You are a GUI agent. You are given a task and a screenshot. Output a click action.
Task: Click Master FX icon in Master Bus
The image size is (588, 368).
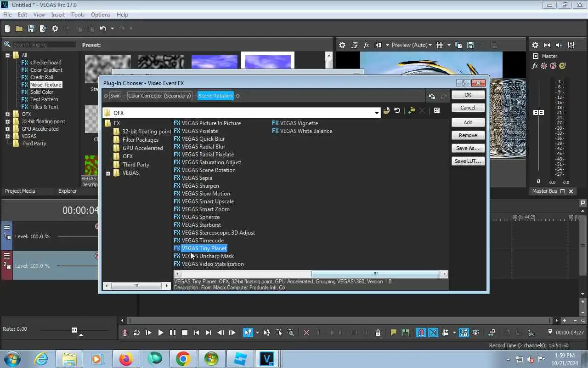[x=535, y=66]
